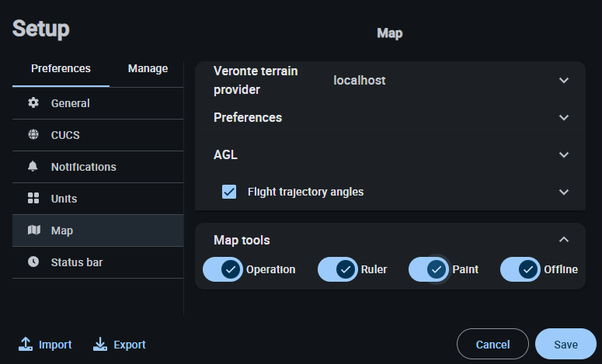Image resolution: width=602 pixels, height=364 pixels.
Task: Click the Status bar clock icon
Action: click(33, 262)
